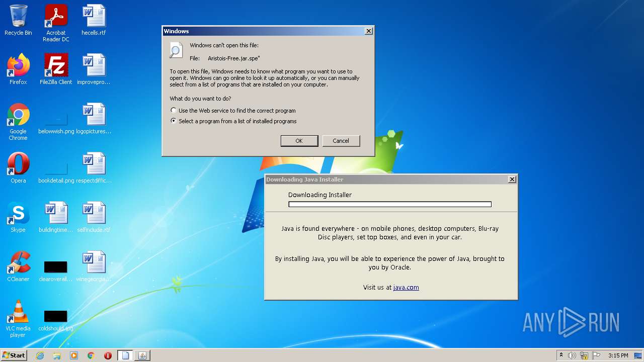644x362 pixels.
Task: Open Windows Explorer folder taskbar icon
Action: pyautogui.click(x=57, y=355)
